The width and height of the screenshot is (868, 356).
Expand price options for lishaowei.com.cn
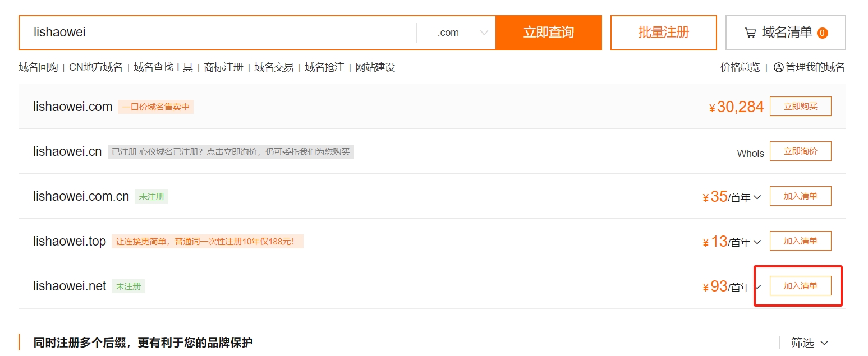757,197
